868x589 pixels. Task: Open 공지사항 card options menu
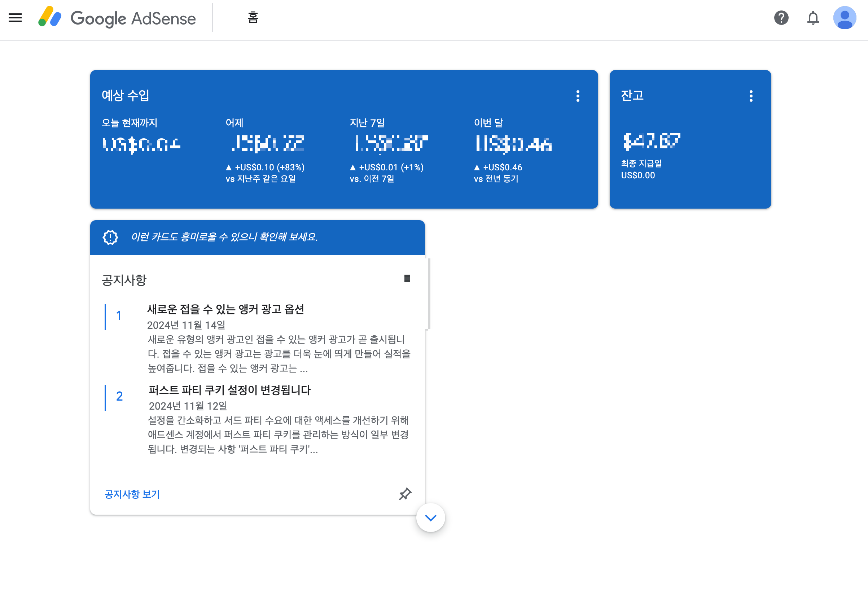pos(407,278)
